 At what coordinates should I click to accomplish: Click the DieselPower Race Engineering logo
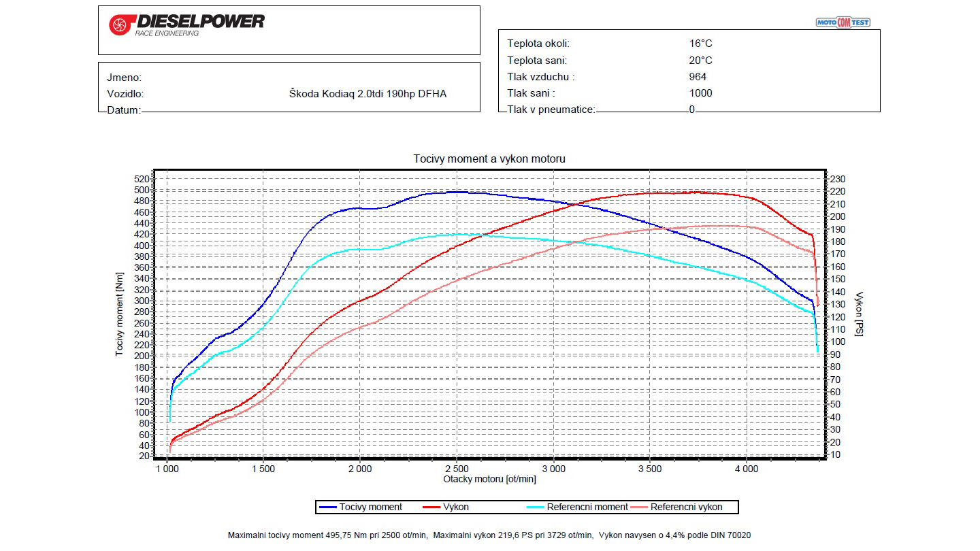point(186,25)
